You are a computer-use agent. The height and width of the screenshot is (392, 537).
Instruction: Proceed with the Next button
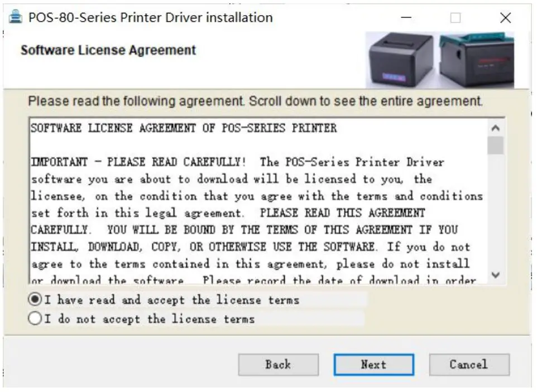click(x=373, y=365)
